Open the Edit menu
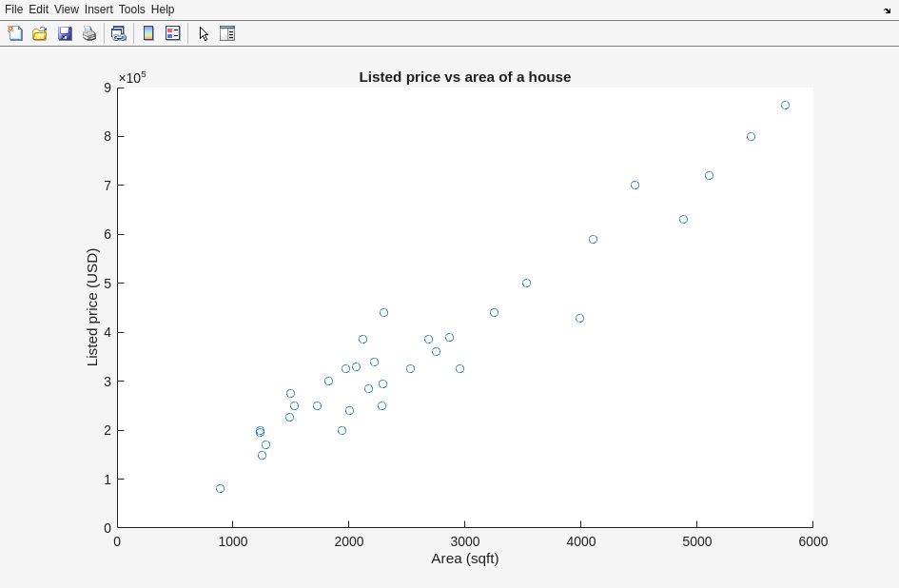Image resolution: width=899 pixels, height=588 pixels. click(x=38, y=10)
